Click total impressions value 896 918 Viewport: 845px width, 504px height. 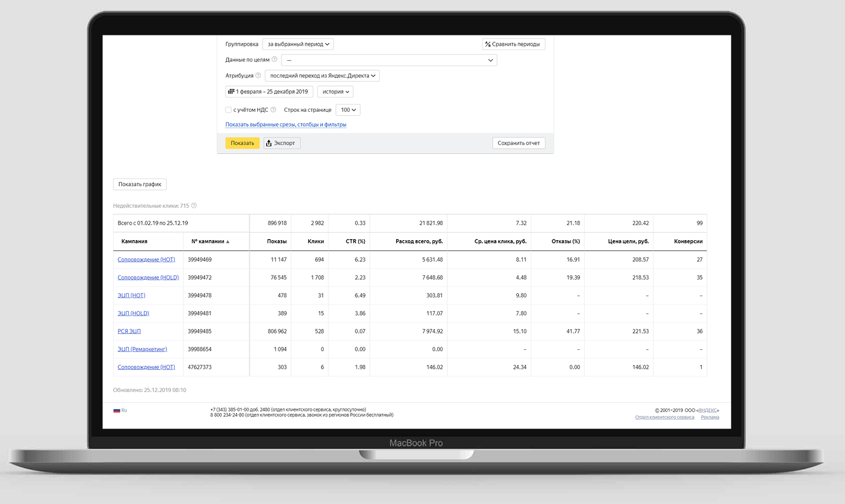[x=277, y=223]
